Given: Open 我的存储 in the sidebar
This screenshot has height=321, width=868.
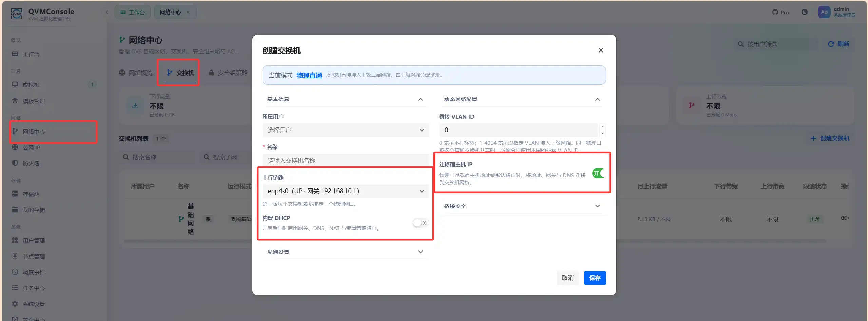Looking at the screenshot, I should pyautogui.click(x=54, y=210).
